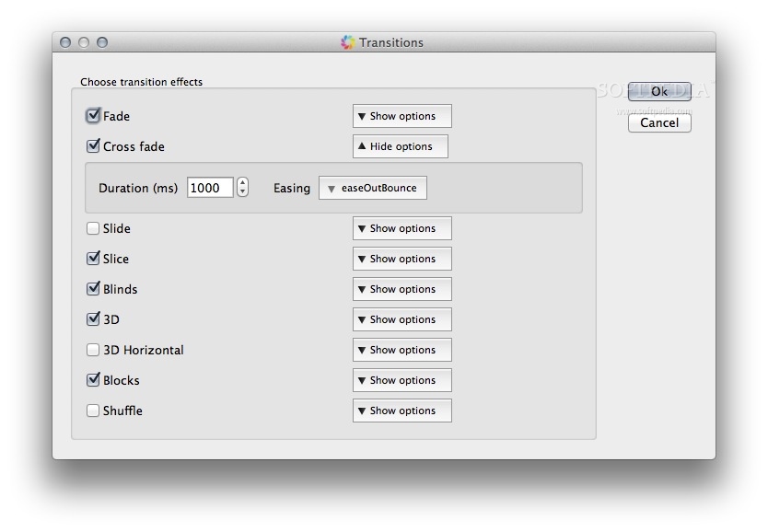The width and height of the screenshot is (768, 532).
Task: Enable the Shuffle transition checkbox
Action: coord(93,411)
